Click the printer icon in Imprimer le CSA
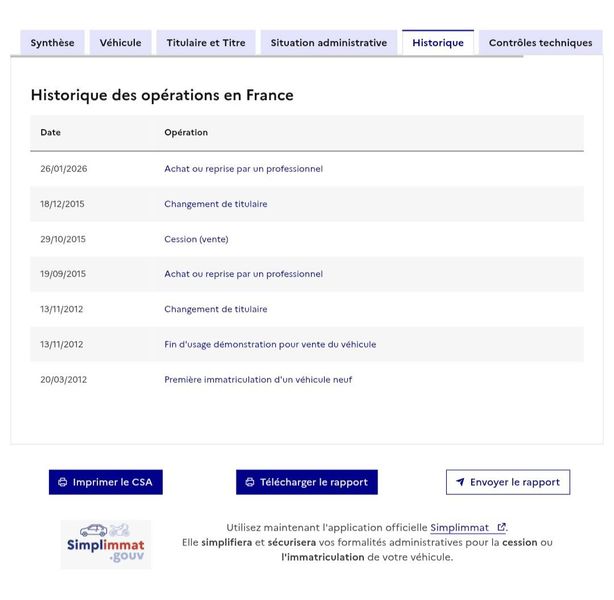 coord(63,482)
